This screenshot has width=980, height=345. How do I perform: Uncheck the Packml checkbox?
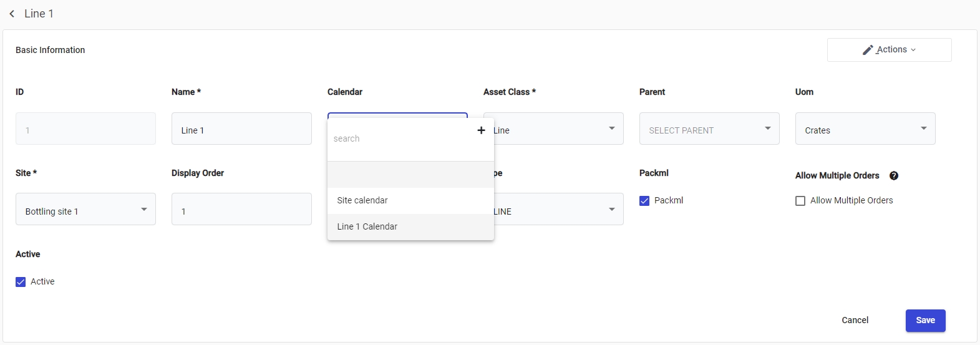click(644, 201)
